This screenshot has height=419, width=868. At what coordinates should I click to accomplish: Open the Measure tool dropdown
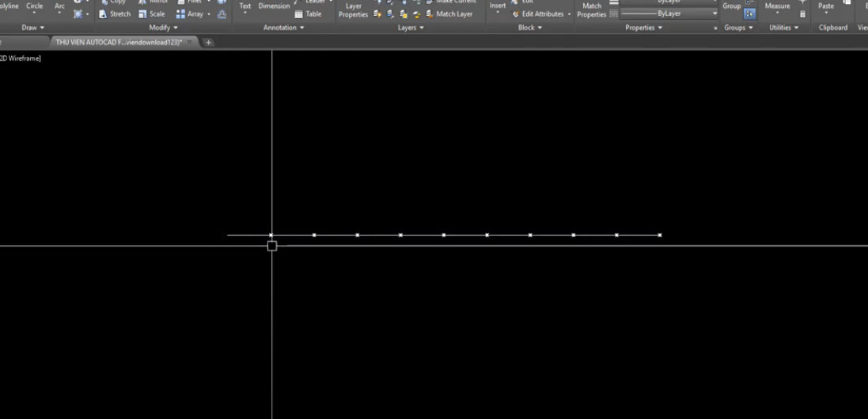tap(777, 14)
